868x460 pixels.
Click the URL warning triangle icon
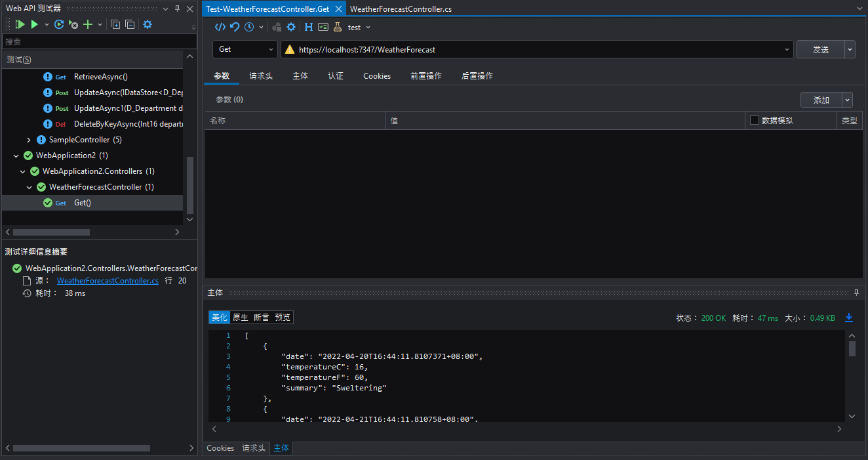tap(290, 49)
